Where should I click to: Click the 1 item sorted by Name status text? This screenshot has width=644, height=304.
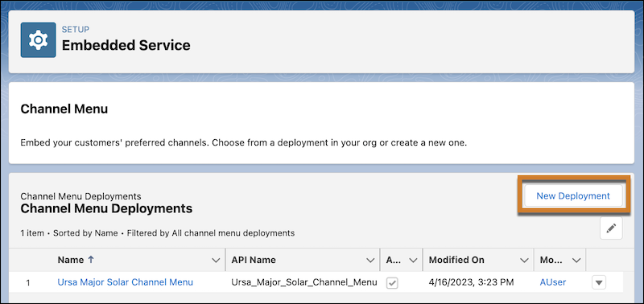157,233
